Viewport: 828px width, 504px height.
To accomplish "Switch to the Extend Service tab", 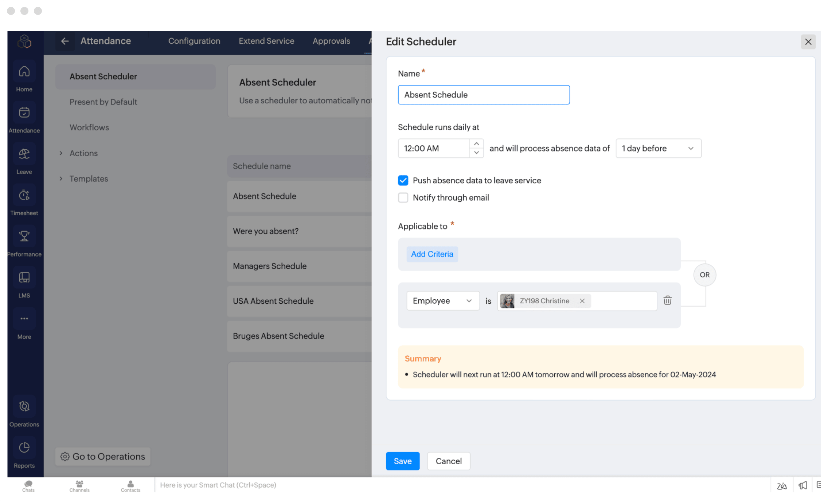I will [266, 41].
